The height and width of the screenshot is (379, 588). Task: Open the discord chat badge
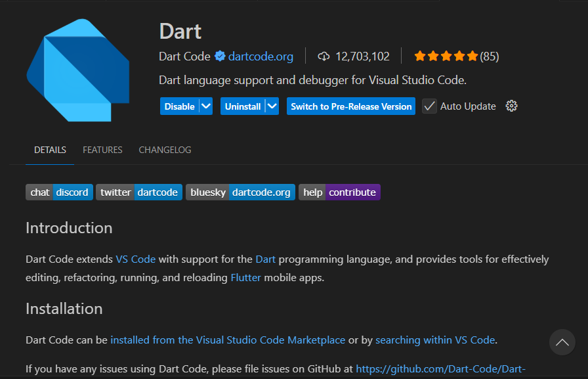click(72, 192)
